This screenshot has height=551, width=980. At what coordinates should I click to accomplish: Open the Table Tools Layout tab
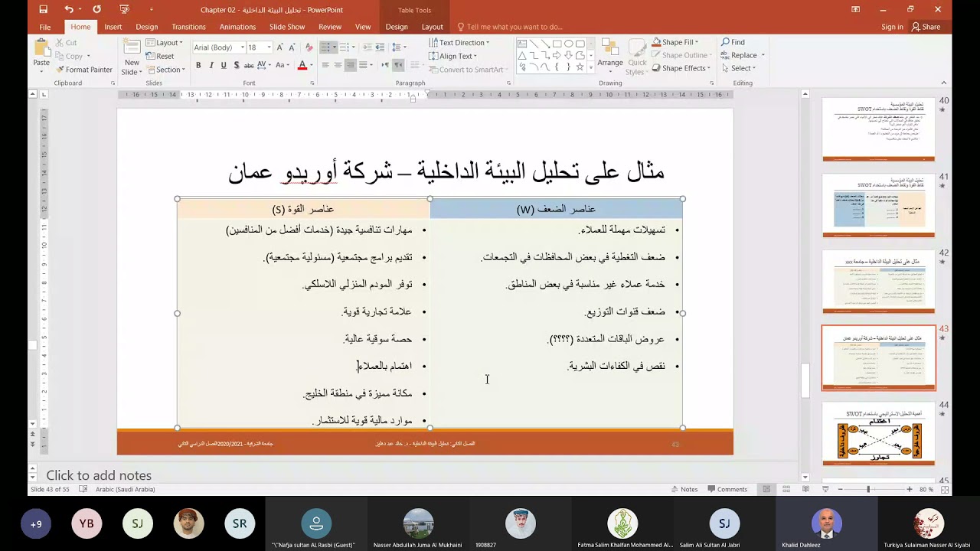coord(433,27)
